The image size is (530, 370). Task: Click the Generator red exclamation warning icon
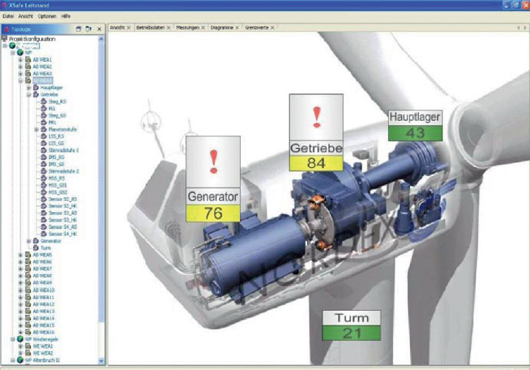pos(213,162)
